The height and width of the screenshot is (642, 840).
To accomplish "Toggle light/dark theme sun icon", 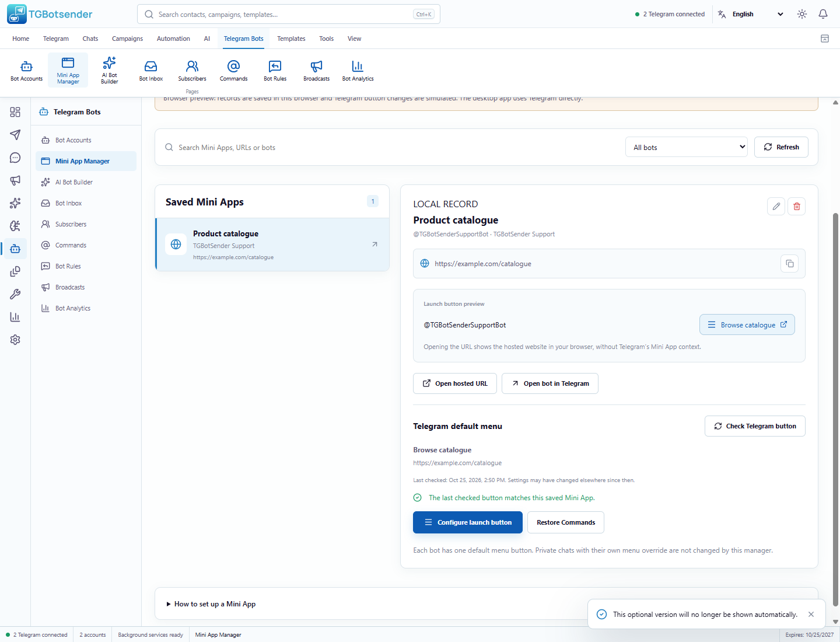I will [802, 14].
